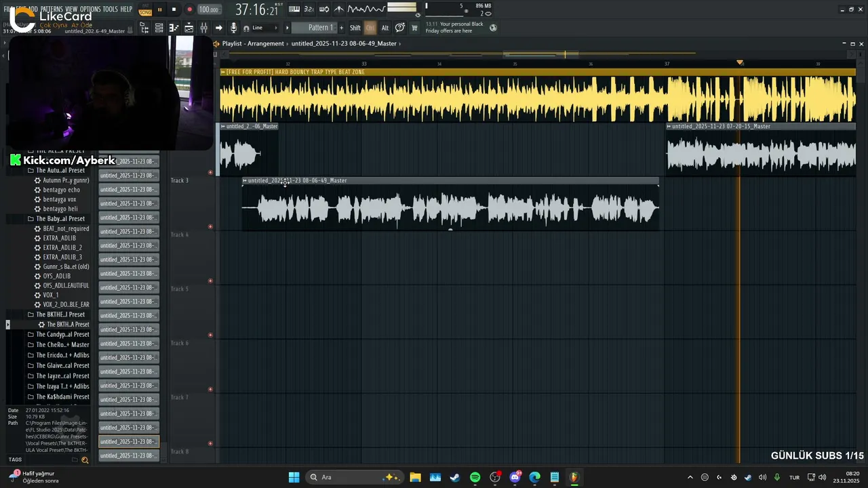This screenshot has width=868, height=488.
Task: Open the OPTIONS menu
Action: pos(90,9)
